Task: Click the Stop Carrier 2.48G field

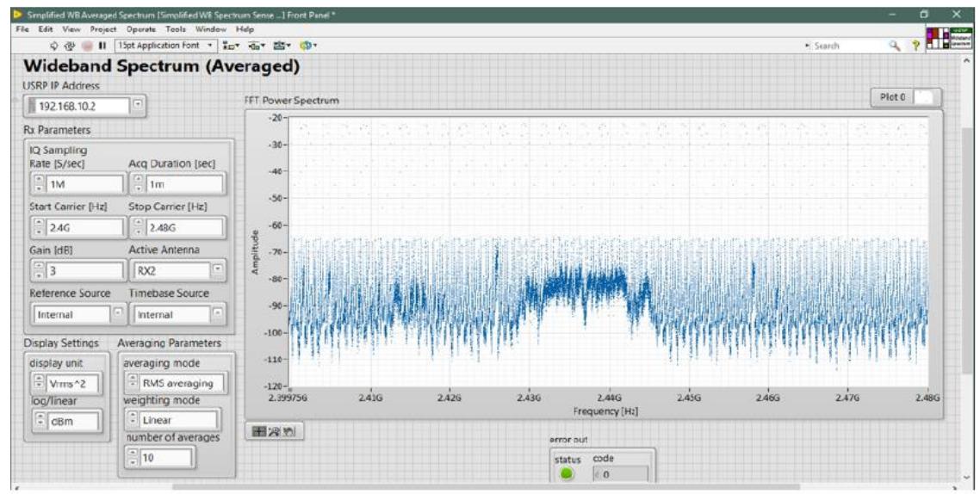Action: tap(183, 228)
